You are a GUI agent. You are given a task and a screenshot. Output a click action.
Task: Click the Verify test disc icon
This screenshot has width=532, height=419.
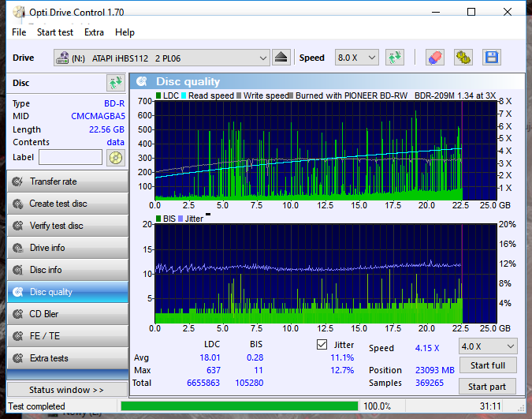pos(17,226)
